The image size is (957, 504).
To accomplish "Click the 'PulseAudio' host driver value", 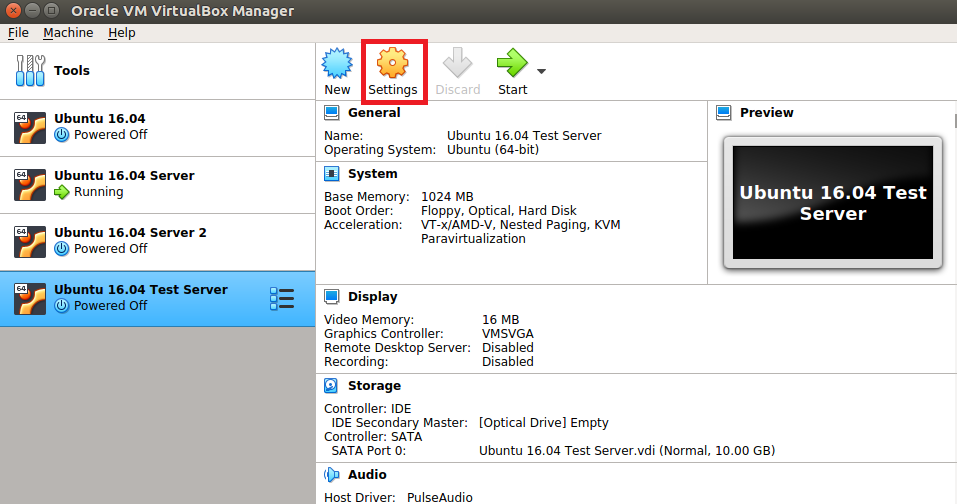I will (x=439, y=498).
